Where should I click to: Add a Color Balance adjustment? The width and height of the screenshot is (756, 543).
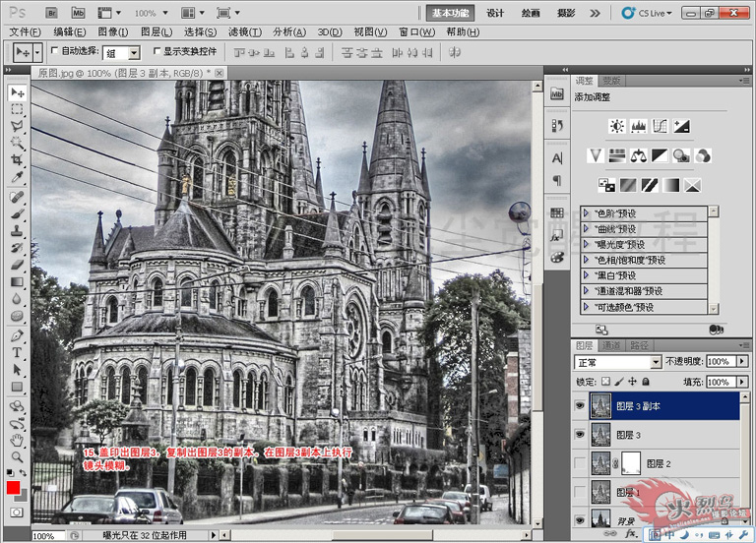(639, 155)
